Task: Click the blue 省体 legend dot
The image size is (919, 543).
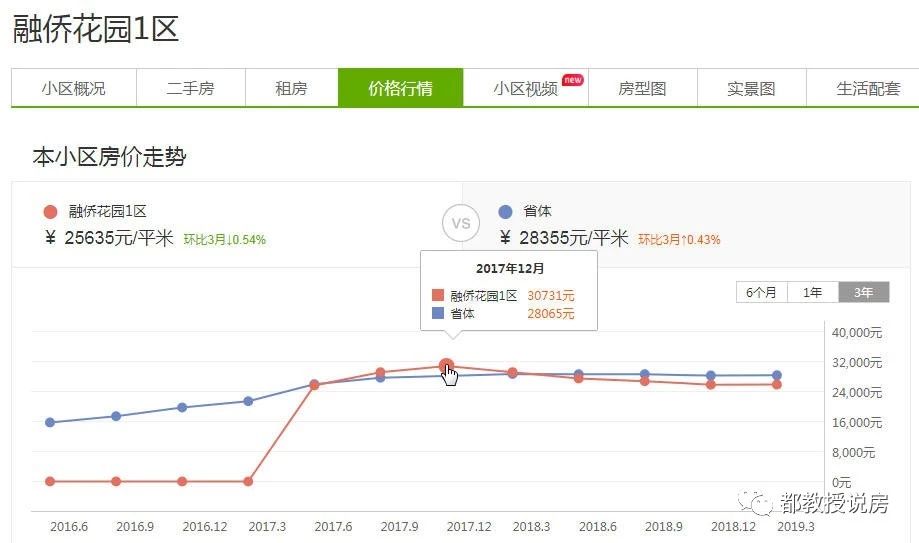Action: (505, 212)
